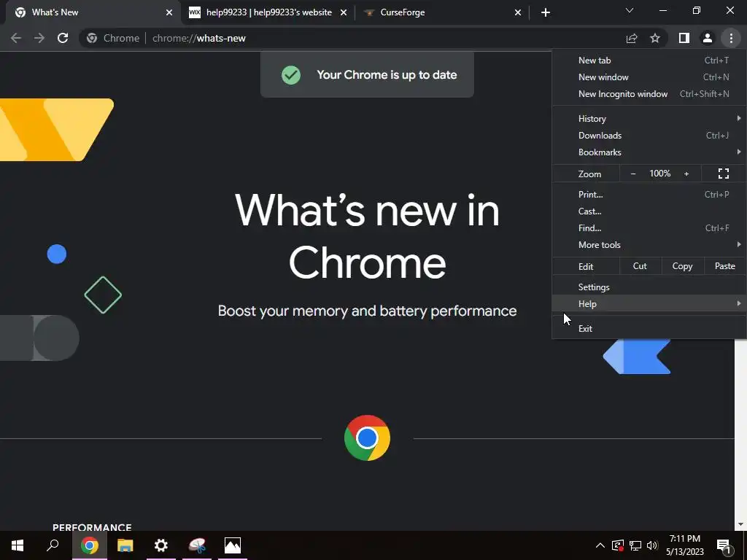The width and height of the screenshot is (747, 560).
Task: Enter fullscreen mode icon
Action: (723, 174)
